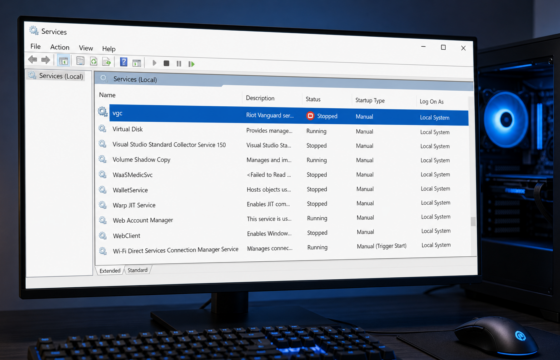The width and height of the screenshot is (560, 360).
Task: Click the gear icon beside WebClient
Action: (103, 236)
